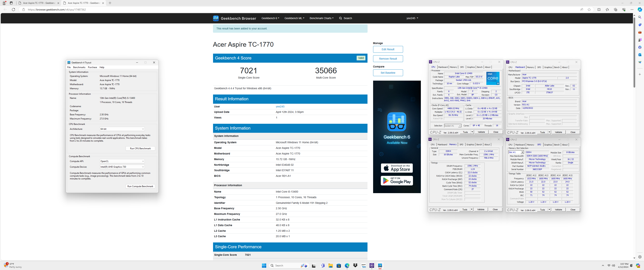Viewport: 644px width, 270px height.
Task: Open CPU-Z Socket #1 selection dropdown
Action: 452,126
